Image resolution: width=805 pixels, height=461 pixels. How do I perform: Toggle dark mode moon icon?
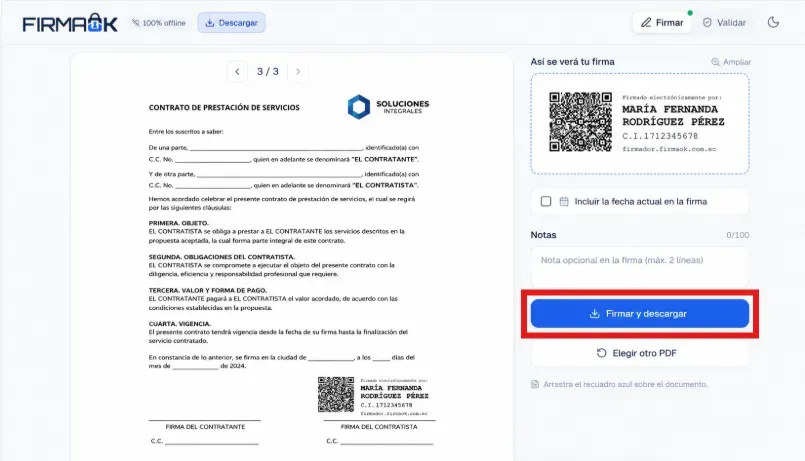click(x=773, y=22)
